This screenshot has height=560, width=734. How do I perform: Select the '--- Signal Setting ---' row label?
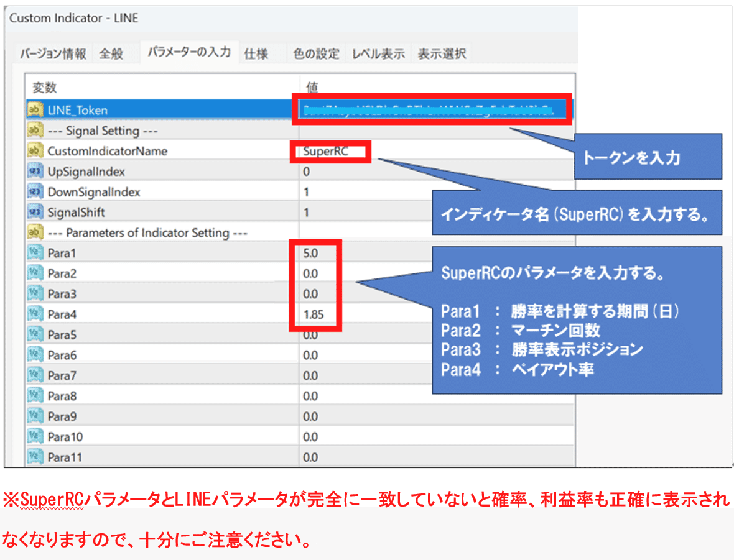[103, 131]
